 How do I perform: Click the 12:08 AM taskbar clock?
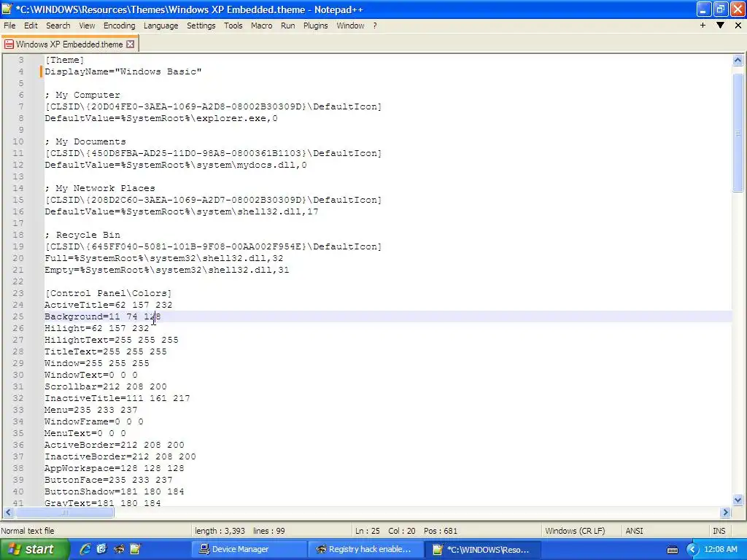[720, 550]
